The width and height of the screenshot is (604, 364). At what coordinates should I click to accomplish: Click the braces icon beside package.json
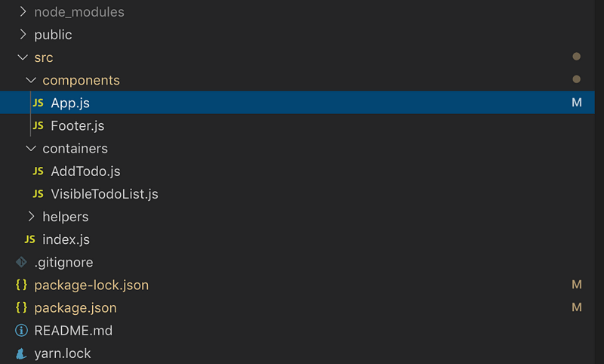tap(21, 307)
